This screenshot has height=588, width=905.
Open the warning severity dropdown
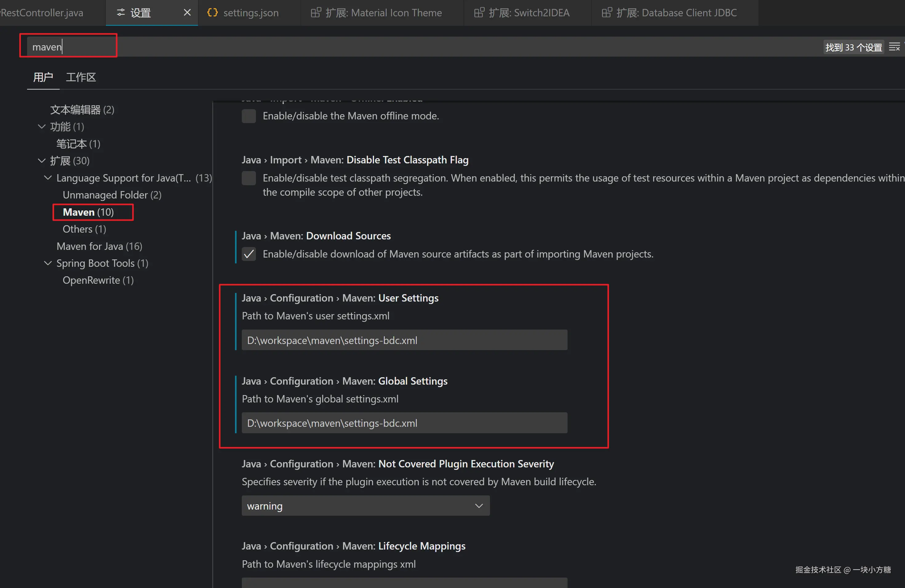tap(365, 506)
